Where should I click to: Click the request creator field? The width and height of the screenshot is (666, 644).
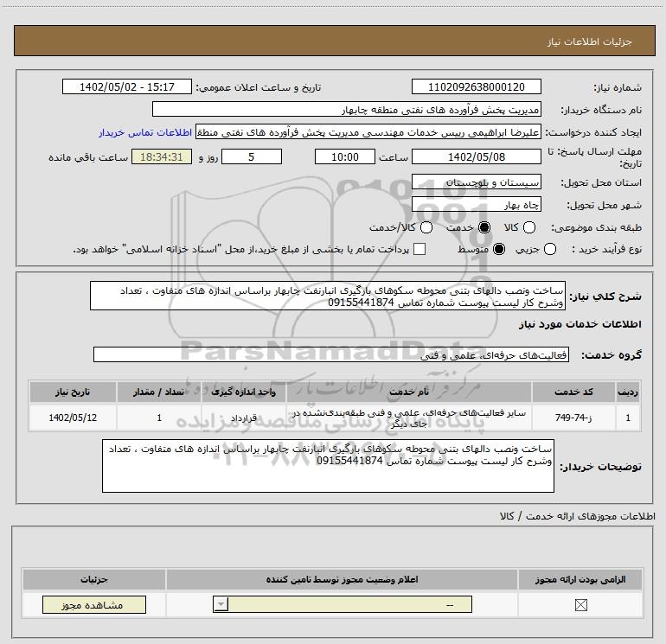click(368, 132)
